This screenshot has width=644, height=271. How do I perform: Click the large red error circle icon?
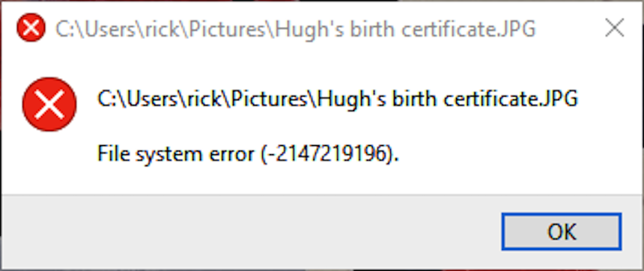point(49,104)
